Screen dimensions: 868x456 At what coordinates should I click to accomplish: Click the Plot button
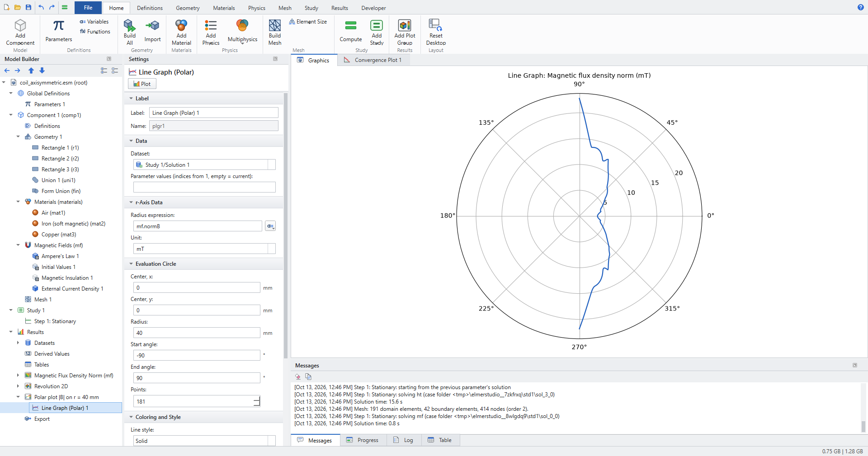pyautogui.click(x=142, y=84)
